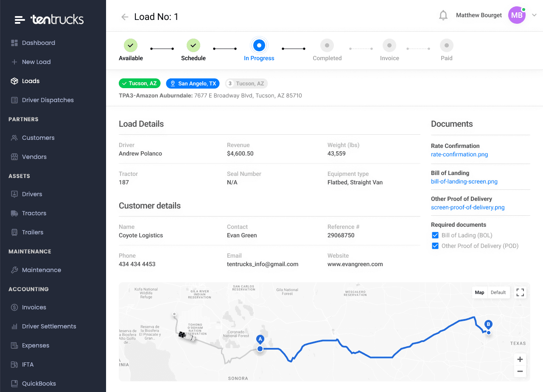Viewport: 543px width, 392px height.
Task: Open the notification bell
Action: (x=443, y=15)
